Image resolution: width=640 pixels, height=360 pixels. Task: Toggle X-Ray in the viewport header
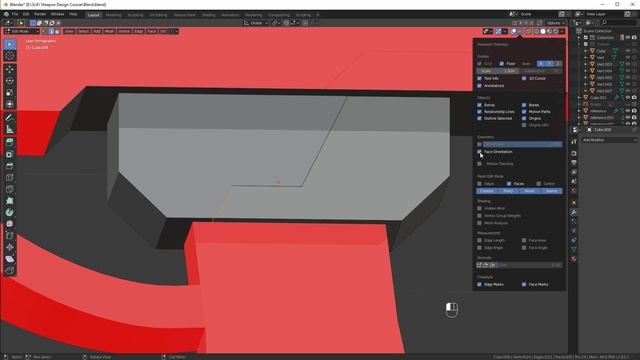tap(528, 31)
